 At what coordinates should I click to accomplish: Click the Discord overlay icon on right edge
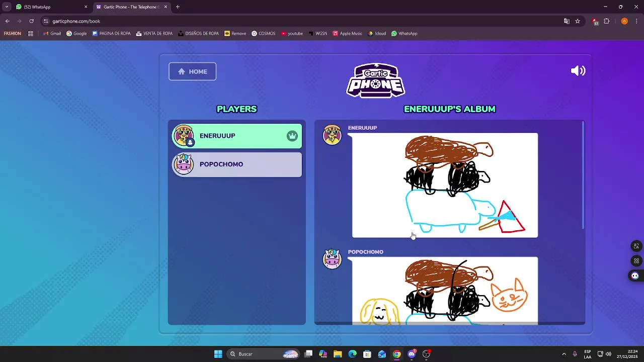point(635,276)
